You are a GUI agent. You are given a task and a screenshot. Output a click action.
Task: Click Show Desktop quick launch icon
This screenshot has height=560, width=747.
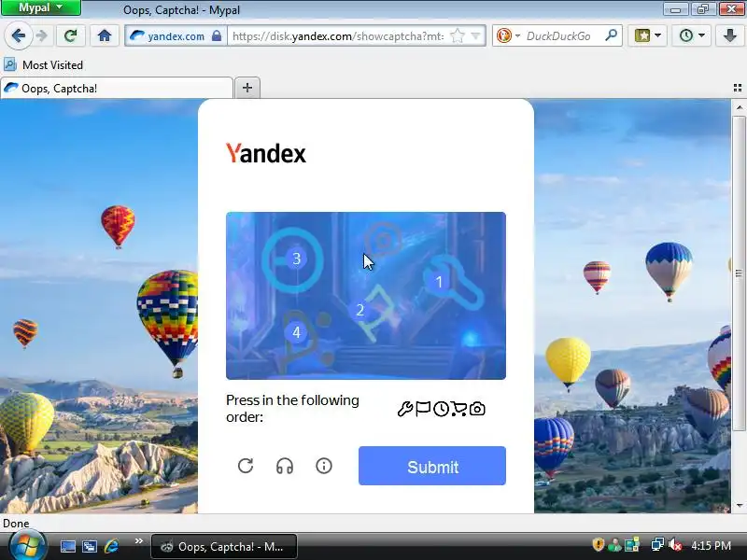point(67,546)
